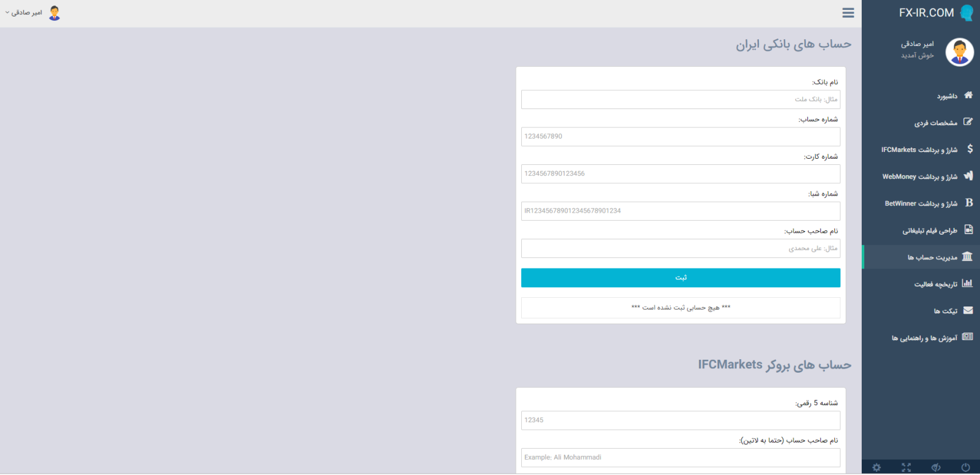Open شارژ و برداشت BetWinner menu item
980x475 pixels.
(921, 203)
